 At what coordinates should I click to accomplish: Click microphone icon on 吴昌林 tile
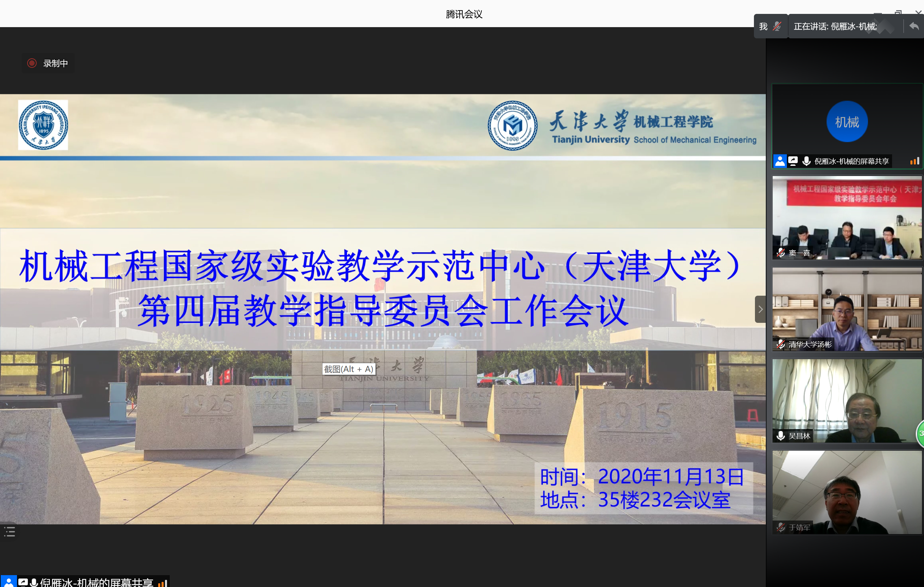coord(780,435)
